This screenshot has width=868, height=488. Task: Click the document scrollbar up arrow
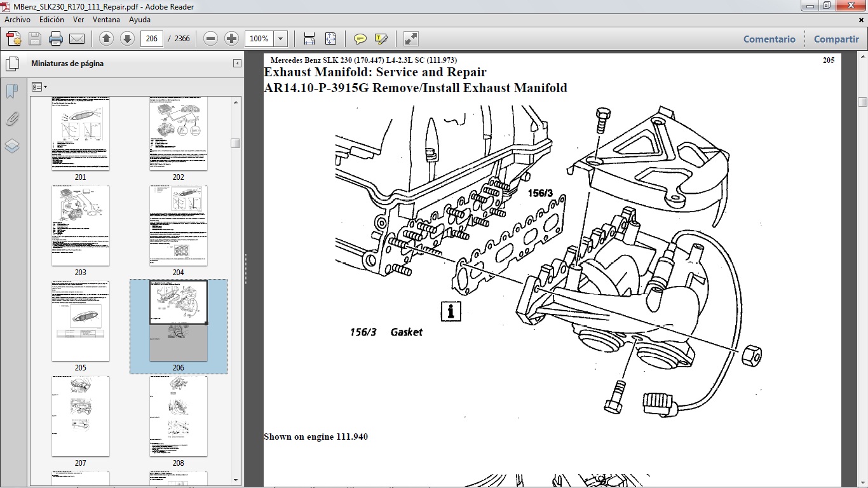[x=862, y=57]
